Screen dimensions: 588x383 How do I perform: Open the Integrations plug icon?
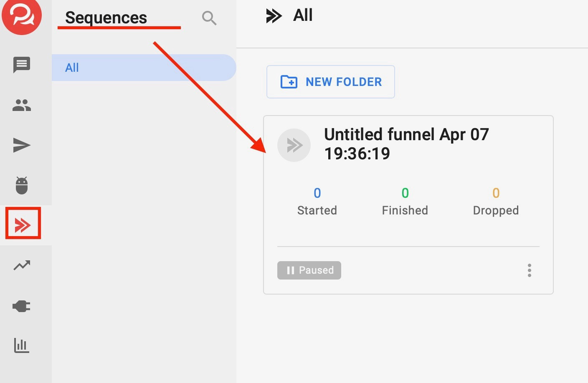point(22,306)
